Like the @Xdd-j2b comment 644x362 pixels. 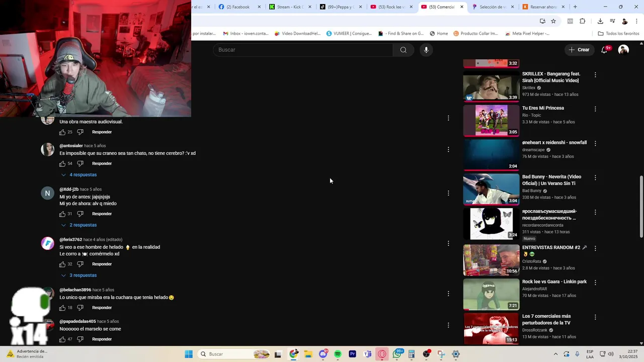click(x=62, y=214)
